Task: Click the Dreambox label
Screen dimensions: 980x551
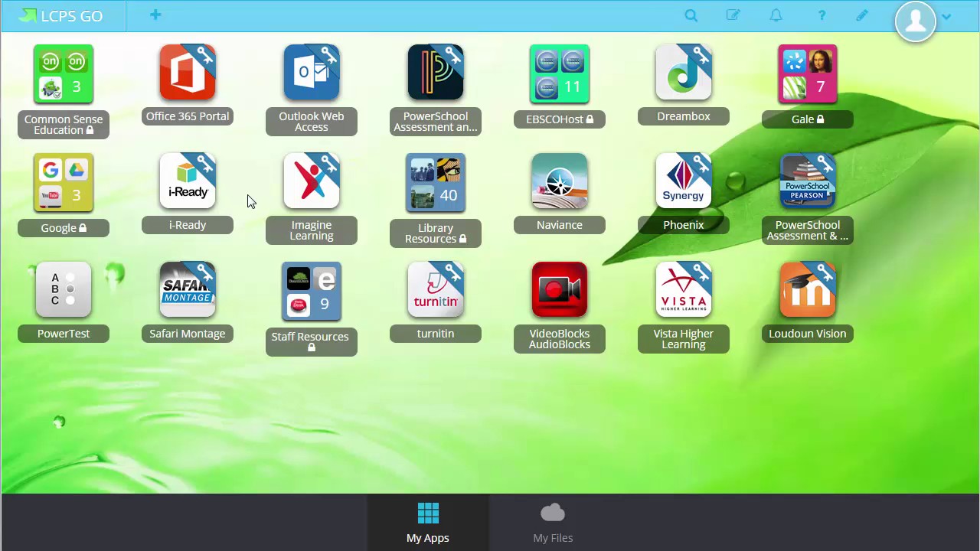Action: pos(684,116)
